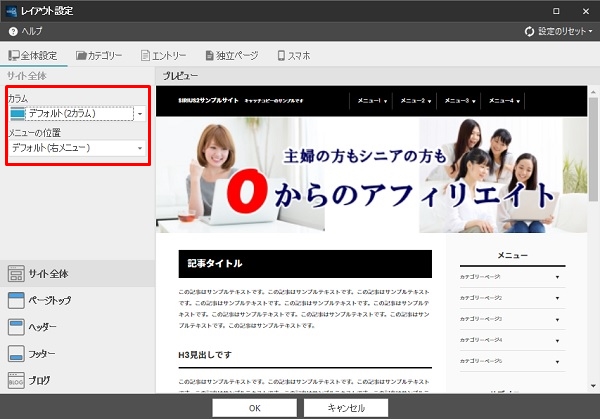Click the フッター icon in sidebar
The height and width of the screenshot is (419, 600).
point(16,354)
